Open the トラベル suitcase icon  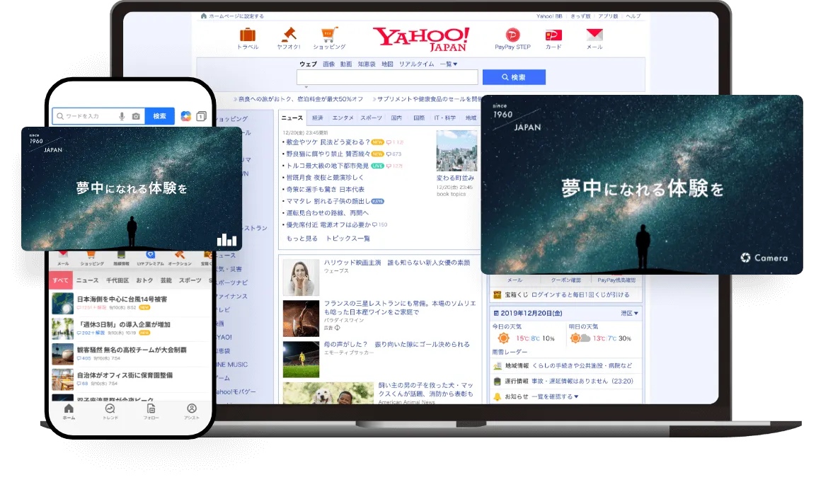pos(248,35)
